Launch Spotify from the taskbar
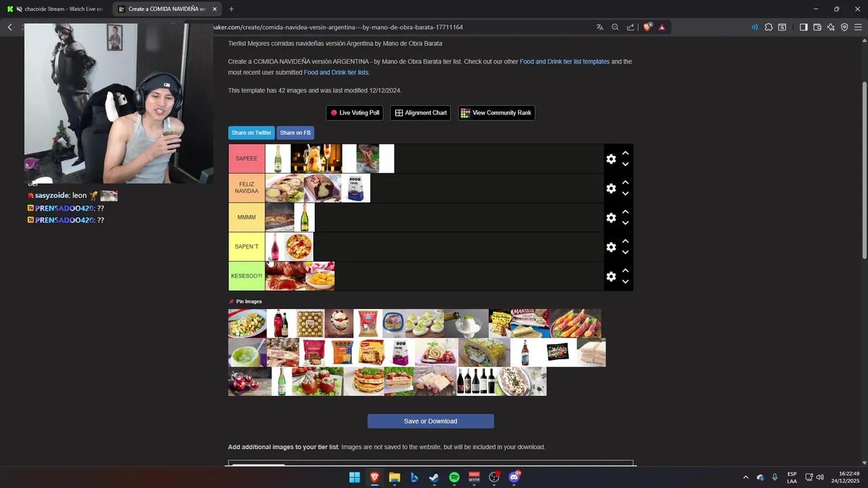This screenshot has width=868, height=488. click(x=454, y=478)
